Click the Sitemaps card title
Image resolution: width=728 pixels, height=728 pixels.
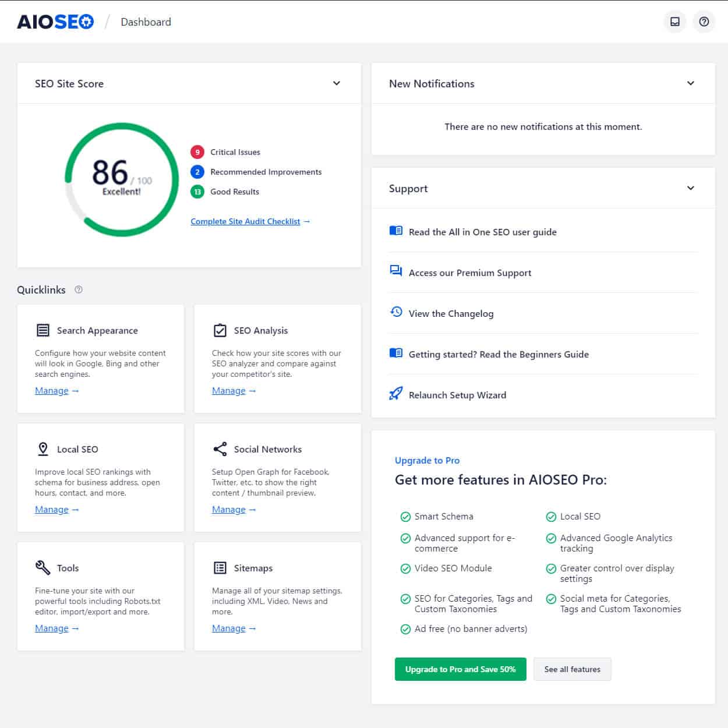pos(253,568)
